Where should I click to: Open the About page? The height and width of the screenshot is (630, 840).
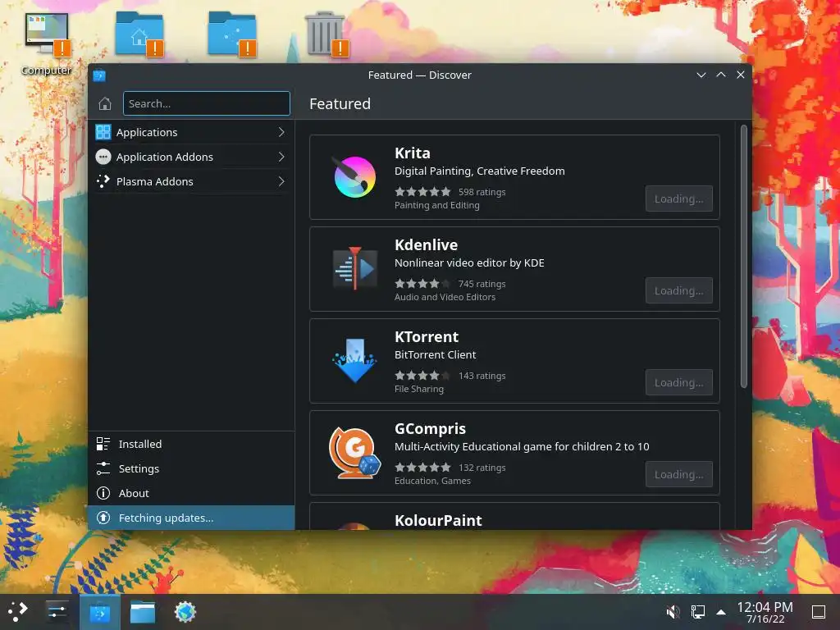[191, 493]
